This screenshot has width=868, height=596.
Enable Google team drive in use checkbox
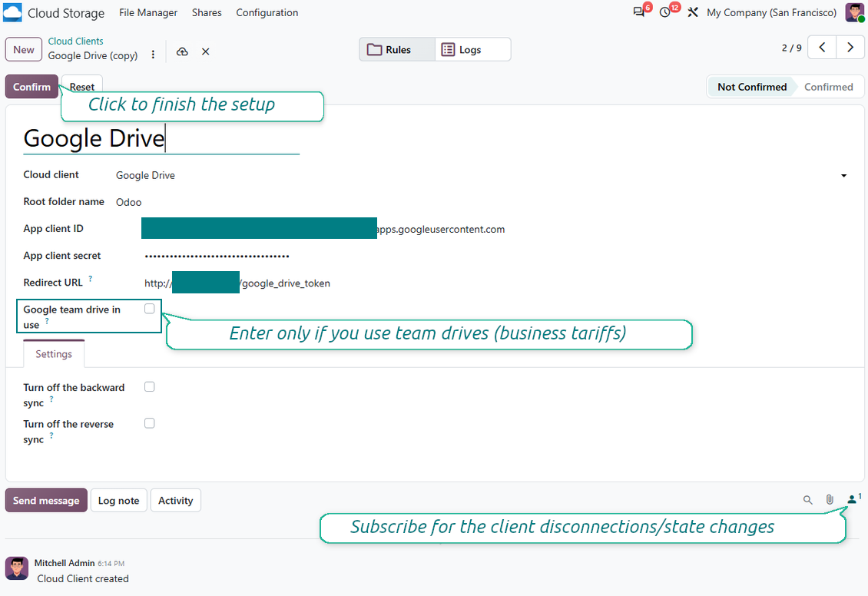pos(150,309)
